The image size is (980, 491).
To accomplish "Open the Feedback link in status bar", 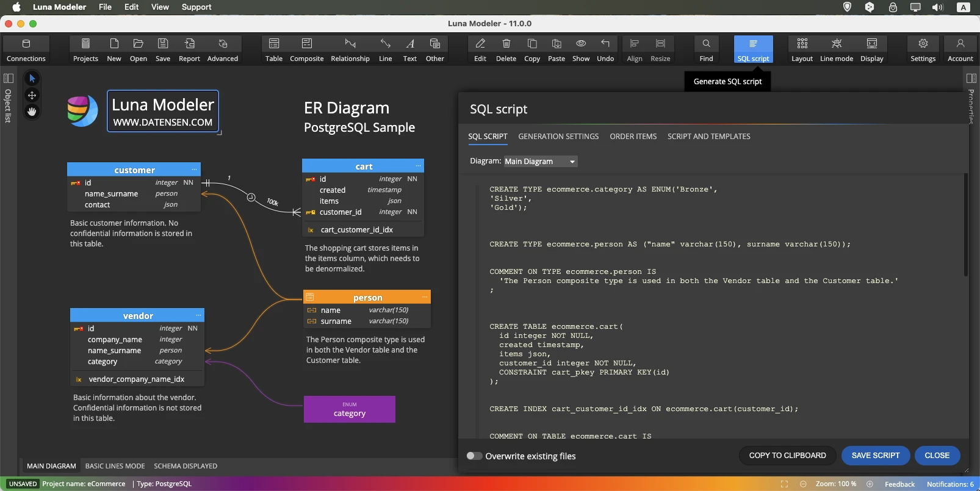I will (899, 484).
